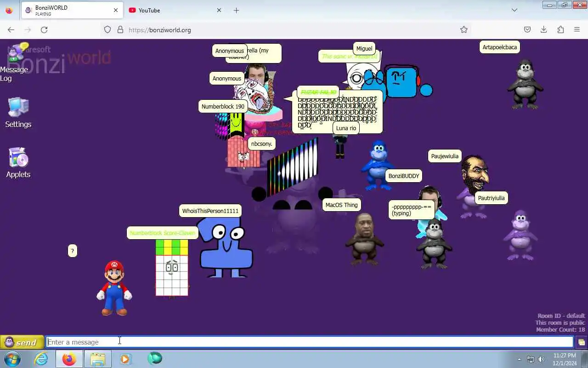The height and width of the screenshot is (368, 588).
Task: Open site security shield icon
Action: point(107,29)
